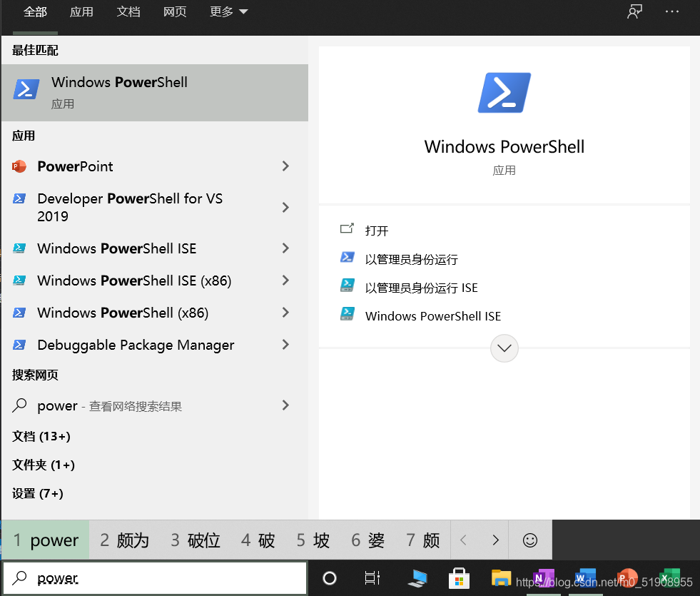Click the Windows PowerShell ISE result icon
Screen dimensions: 700x596
click(x=19, y=248)
